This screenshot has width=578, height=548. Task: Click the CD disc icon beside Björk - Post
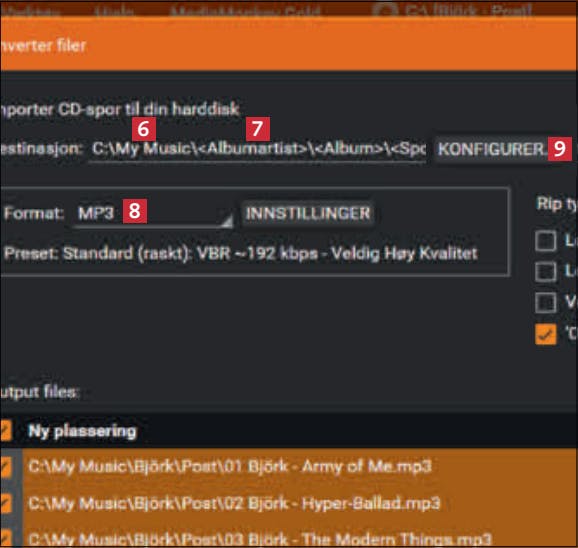pyautogui.click(x=385, y=10)
